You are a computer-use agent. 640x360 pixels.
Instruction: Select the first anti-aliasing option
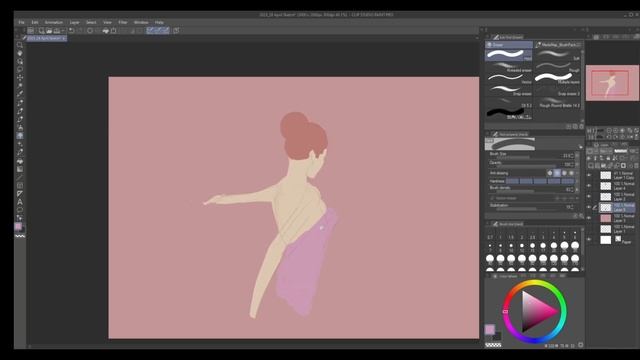point(550,173)
